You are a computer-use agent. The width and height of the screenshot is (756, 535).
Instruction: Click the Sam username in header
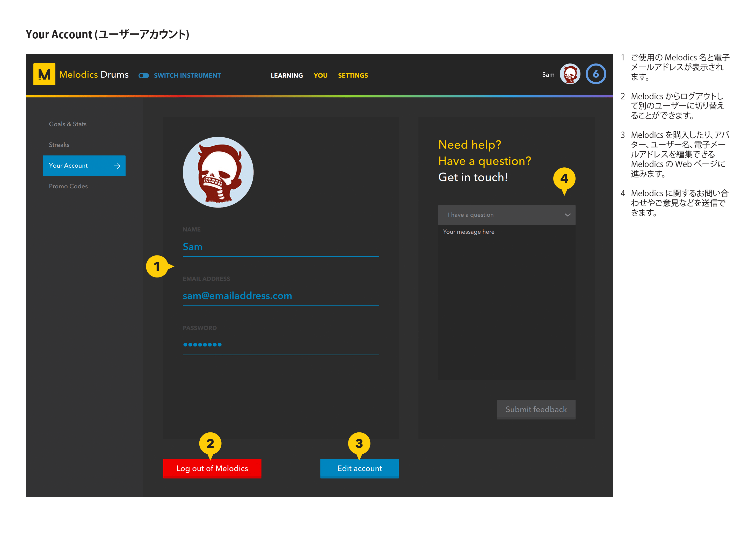click(548, 75)
